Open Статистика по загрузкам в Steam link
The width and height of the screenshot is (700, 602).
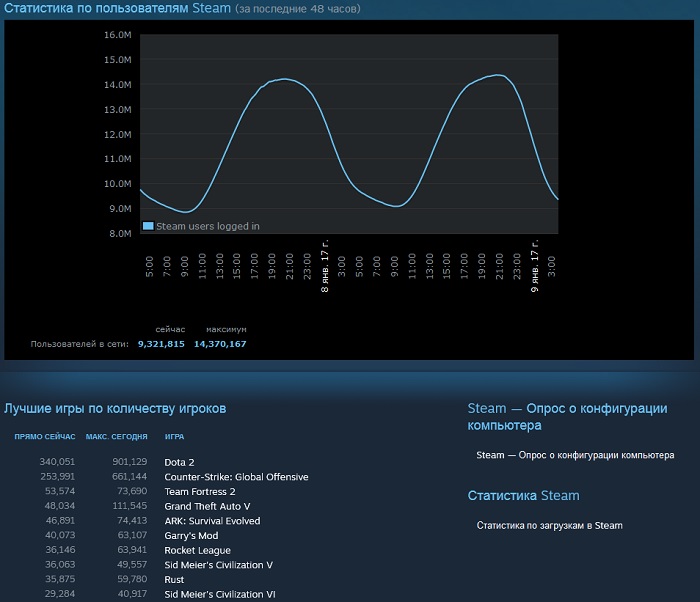[x=549, y=526]
